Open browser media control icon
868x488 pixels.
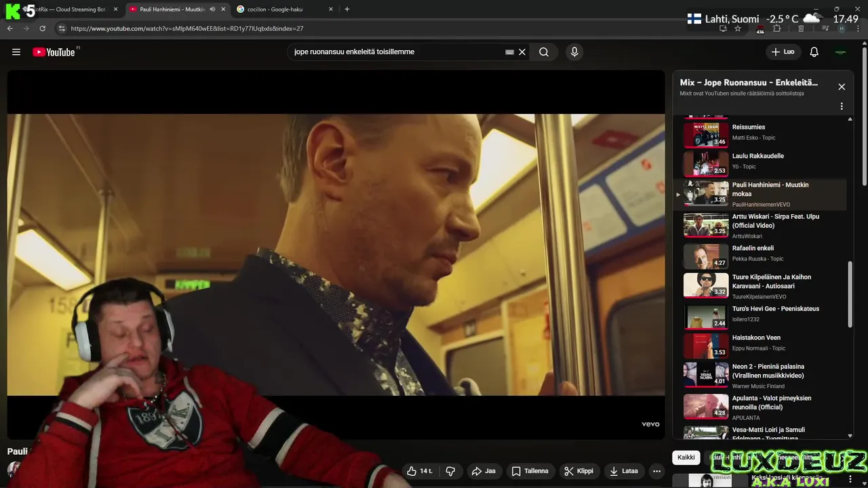click(x=825, y=28)
